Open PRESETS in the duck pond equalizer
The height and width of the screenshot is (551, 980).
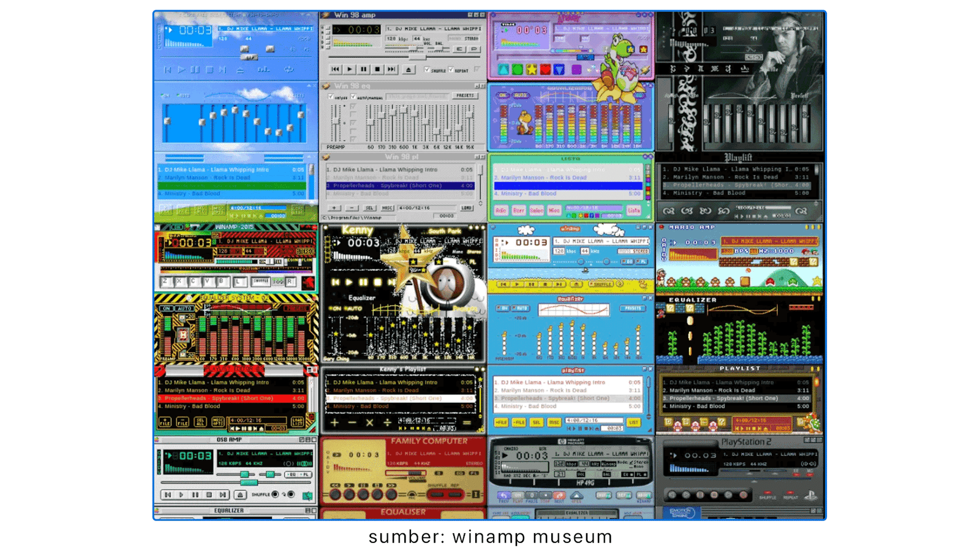[x=633, y=308]
